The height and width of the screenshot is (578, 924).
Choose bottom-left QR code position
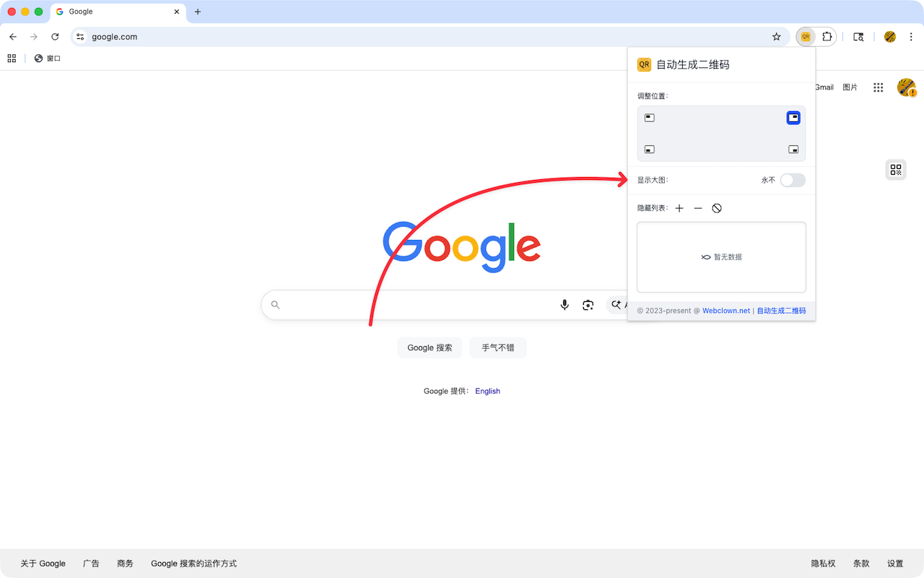tap(650, 150)
